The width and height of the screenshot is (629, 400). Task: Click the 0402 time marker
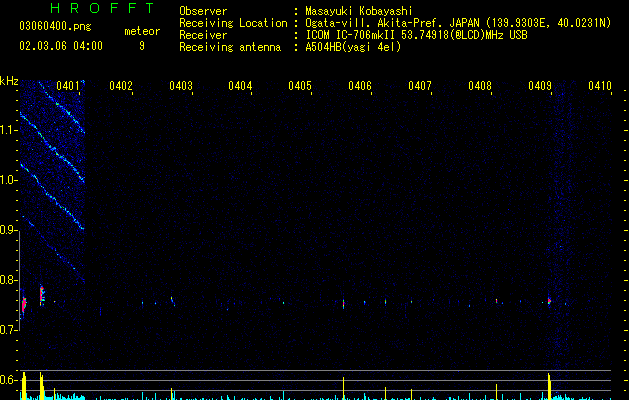[x=121, y=86]
